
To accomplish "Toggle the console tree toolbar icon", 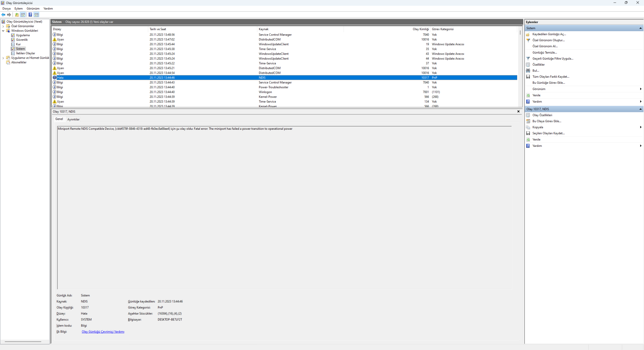I will (x=23, y=15).
